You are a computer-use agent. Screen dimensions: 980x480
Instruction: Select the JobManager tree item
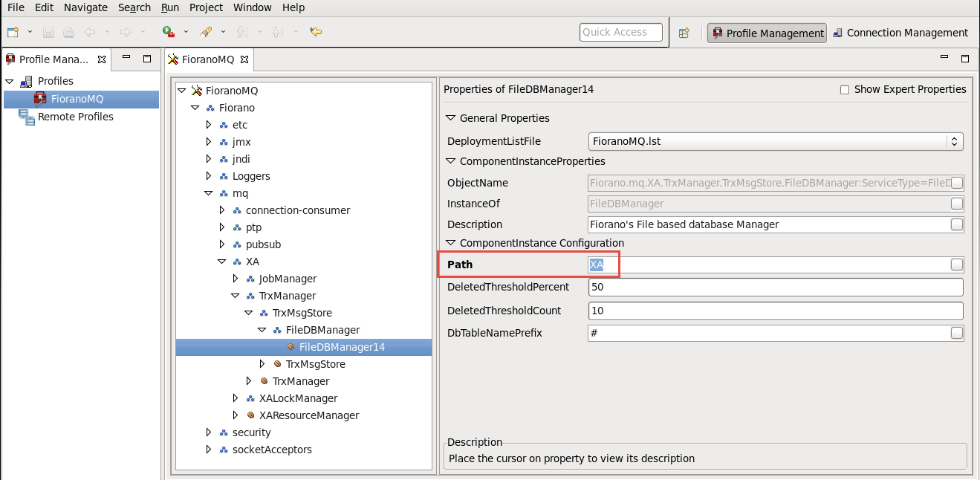pos(288,279)
